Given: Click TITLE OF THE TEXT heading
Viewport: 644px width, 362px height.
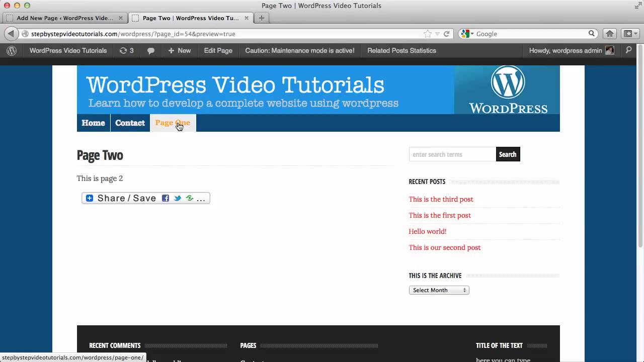Looking at the screenshot, I should pos(499,345).
